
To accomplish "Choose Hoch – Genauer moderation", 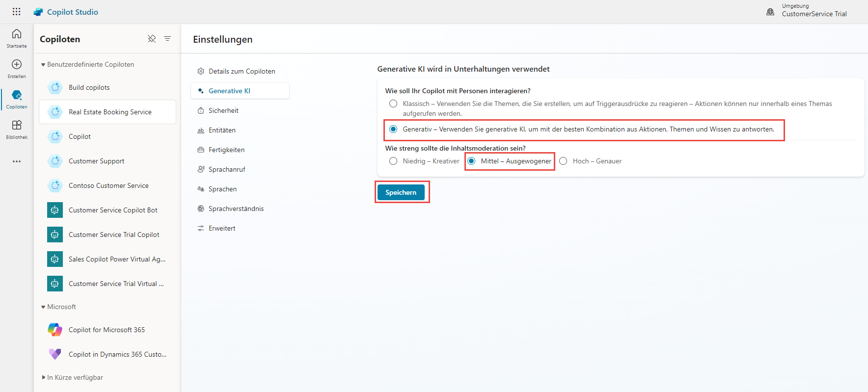I will pos(563,161).
